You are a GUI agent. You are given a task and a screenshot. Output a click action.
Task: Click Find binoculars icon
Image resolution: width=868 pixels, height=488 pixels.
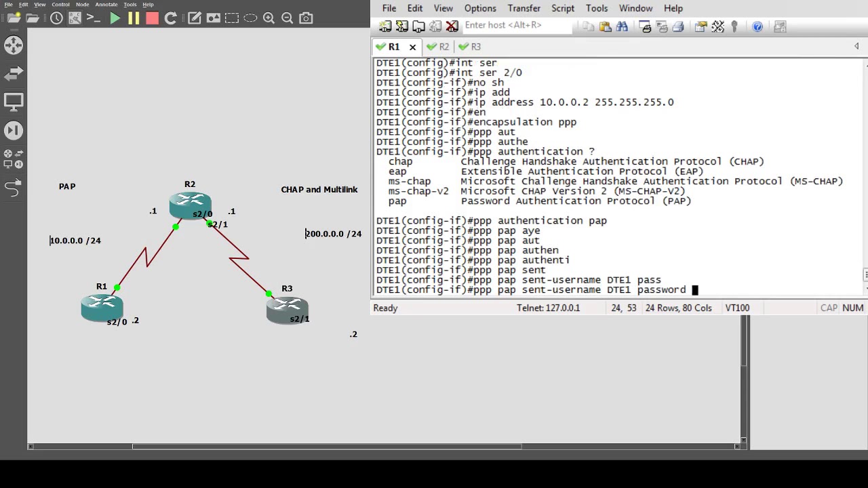point(622,26)
